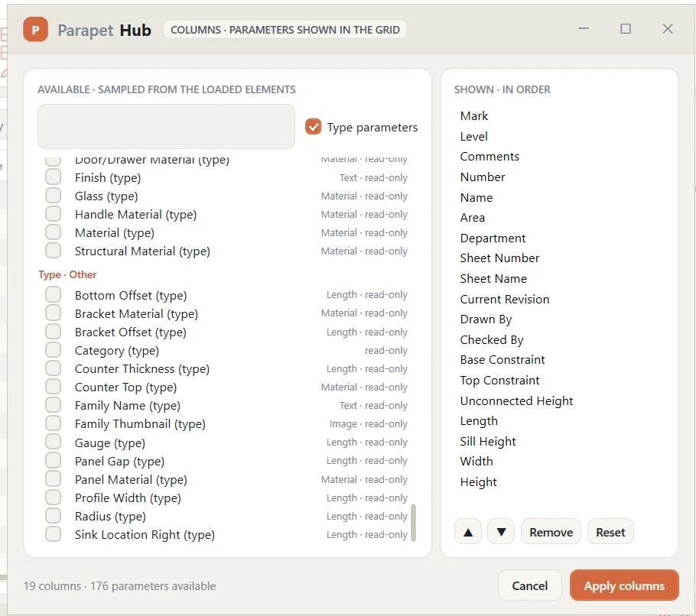Select Number in the shown columns
Viewport: 696px width, 616px height.
tap(483, 177)
